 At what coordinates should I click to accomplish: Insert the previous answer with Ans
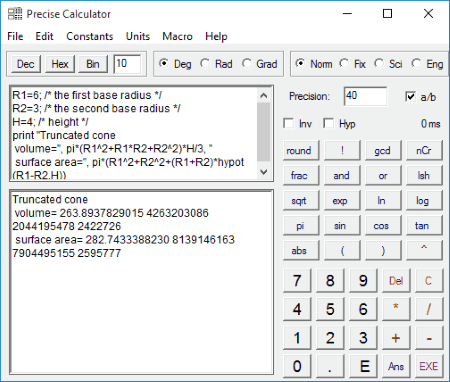[396, 366]
